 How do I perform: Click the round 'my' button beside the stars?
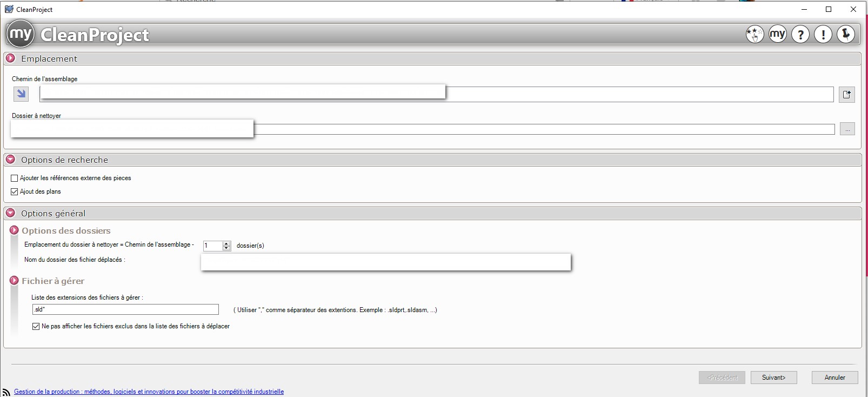click(778, 35)
